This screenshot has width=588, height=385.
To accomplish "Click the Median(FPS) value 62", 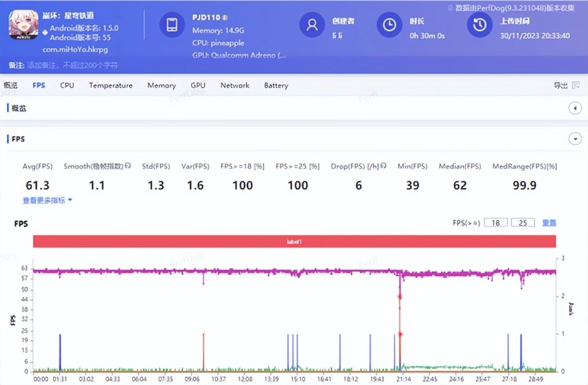I will coord(460,185).
